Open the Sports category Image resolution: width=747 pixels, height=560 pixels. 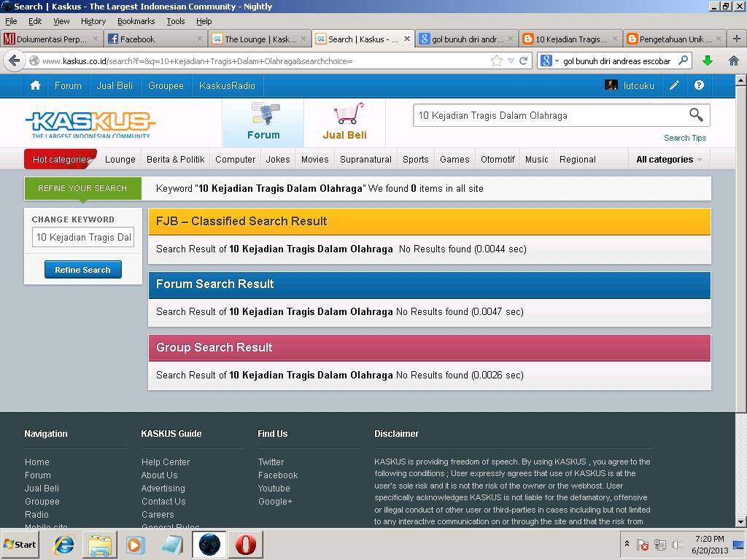(x=415, y=160)
